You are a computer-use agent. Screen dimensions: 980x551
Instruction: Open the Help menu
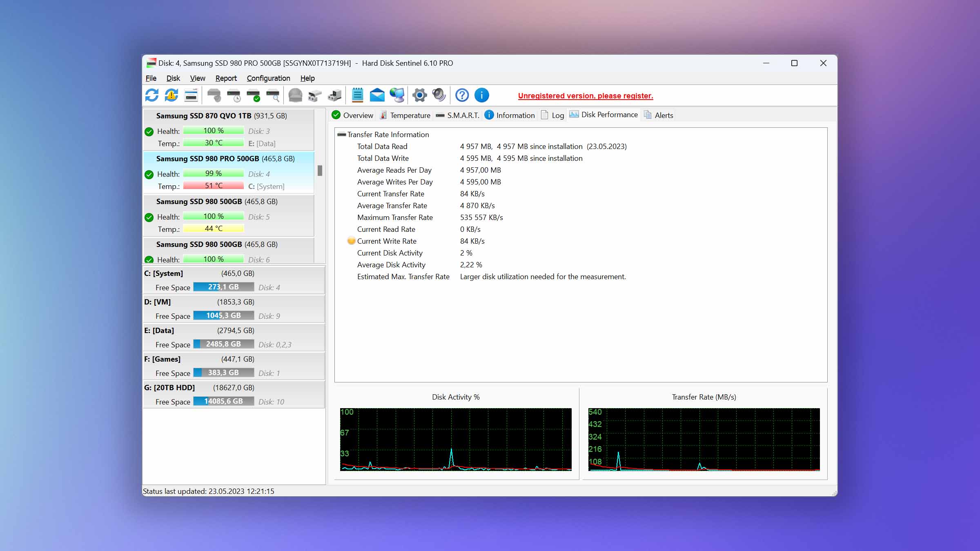[307, 78]
